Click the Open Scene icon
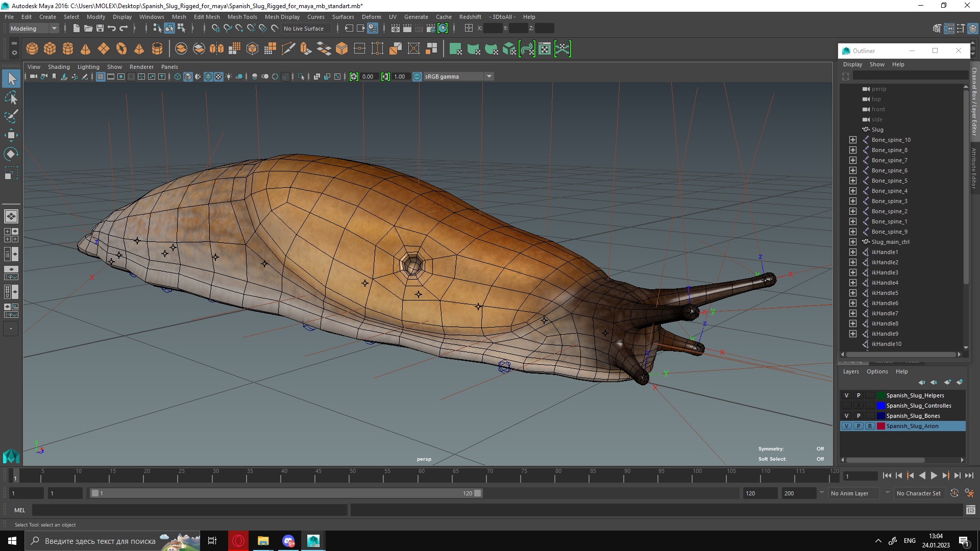This screenshot has width=980, height=551. pyautogui.click(x=88, y=29)
